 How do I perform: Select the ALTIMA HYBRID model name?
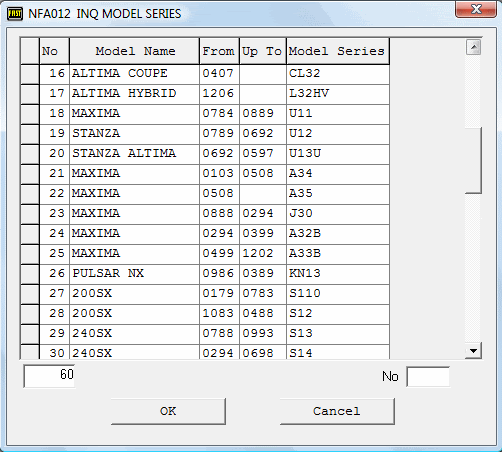tap(134, 94)
